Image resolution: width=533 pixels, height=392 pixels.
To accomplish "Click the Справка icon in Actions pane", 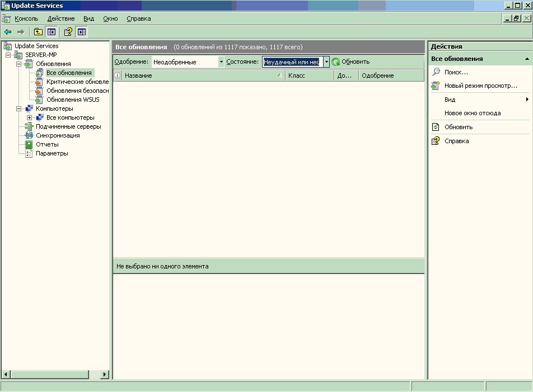I will click(436, 141).
